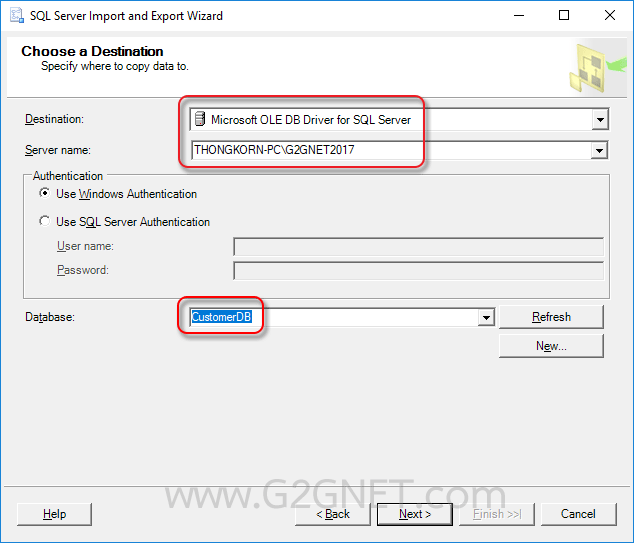The width and height of the screenshot is (634, 543).
Task: Open the Database dropdown arrow
Action: [486, 317]
